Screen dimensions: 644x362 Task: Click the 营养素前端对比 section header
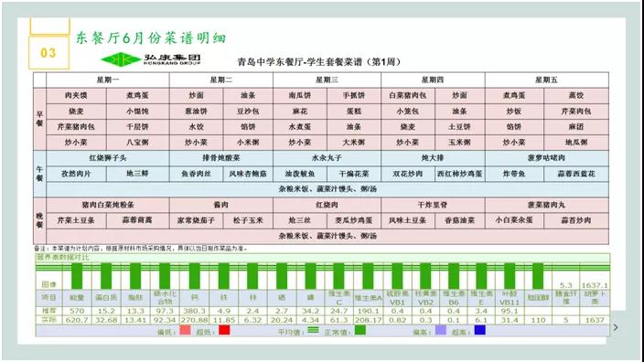[x=62, y=258]
